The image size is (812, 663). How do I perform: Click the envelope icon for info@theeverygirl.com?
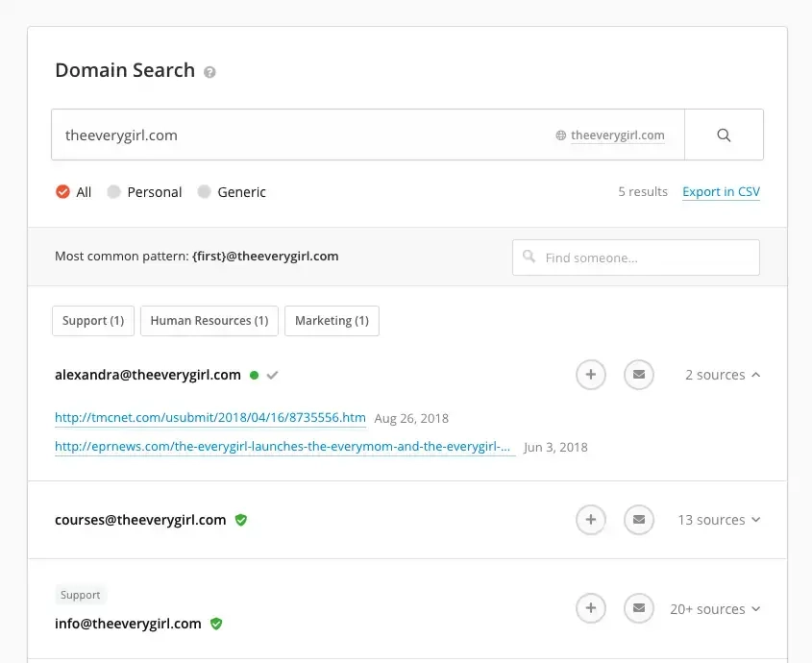click(x=639, y=608)
